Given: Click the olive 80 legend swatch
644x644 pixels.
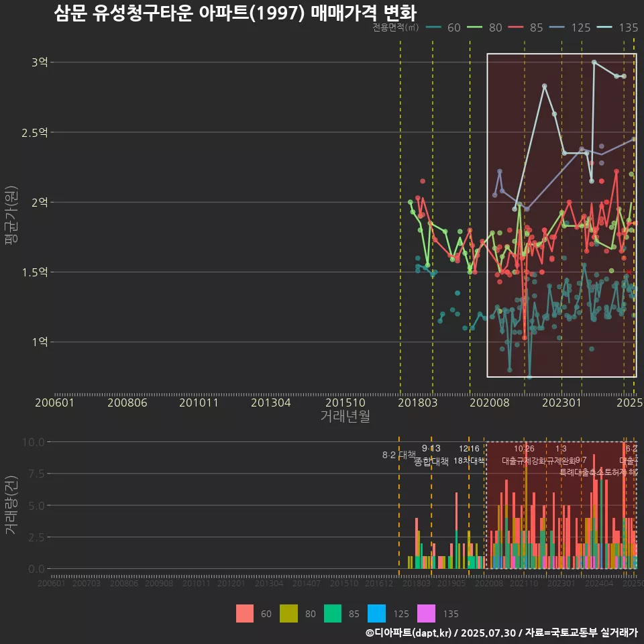Looking at the screenshot, I should 288,614.
